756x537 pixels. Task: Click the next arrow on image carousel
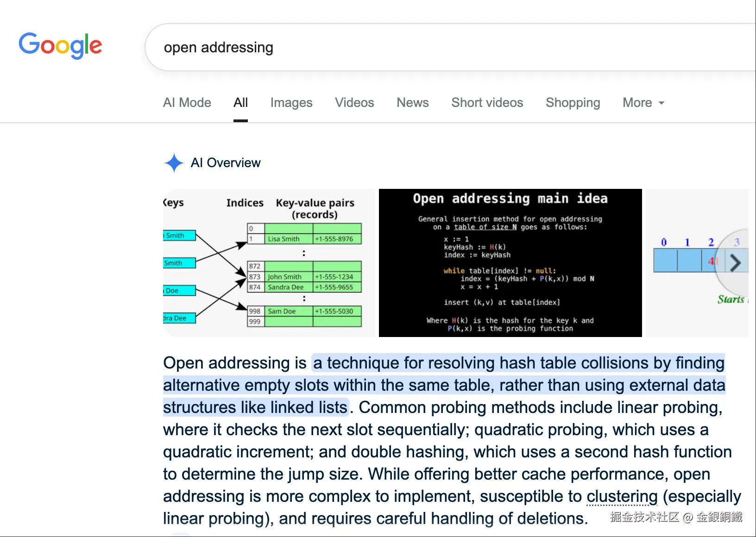click(x=735, y=262)
